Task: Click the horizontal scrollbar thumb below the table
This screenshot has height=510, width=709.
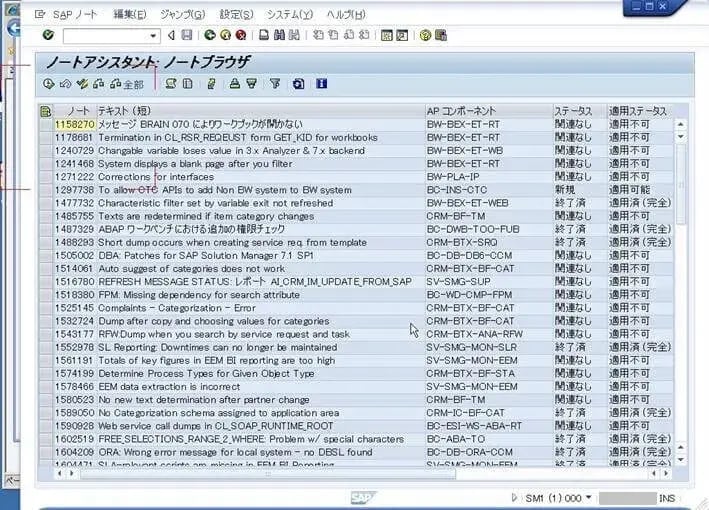Action: tap(268, 474)
